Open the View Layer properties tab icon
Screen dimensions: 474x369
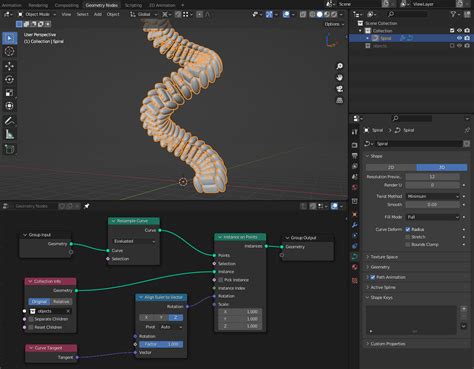(355, 166)
